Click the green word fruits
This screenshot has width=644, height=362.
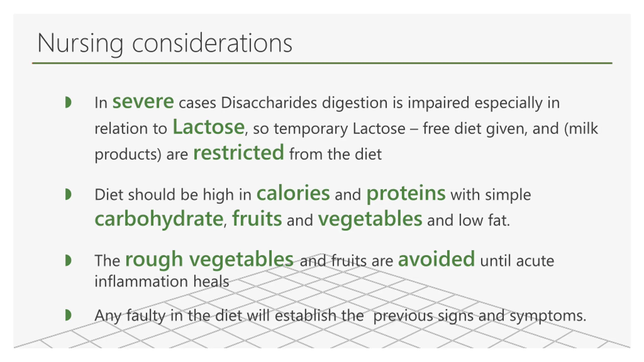(x=257, y=219)
